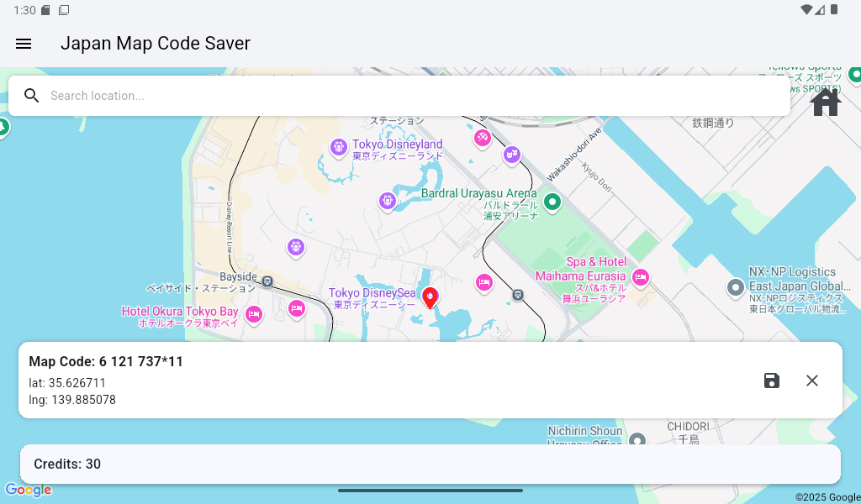The image size is (861, 504).
Task: Tap the purple attraction marker below Tokyo Disneyland label
Action: point(388,202)
